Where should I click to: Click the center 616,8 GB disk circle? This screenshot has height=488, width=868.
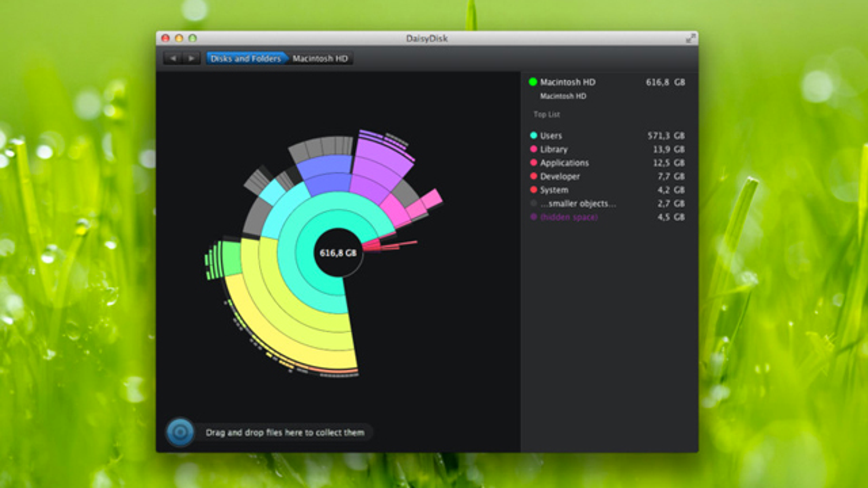(x=338, y=253)
